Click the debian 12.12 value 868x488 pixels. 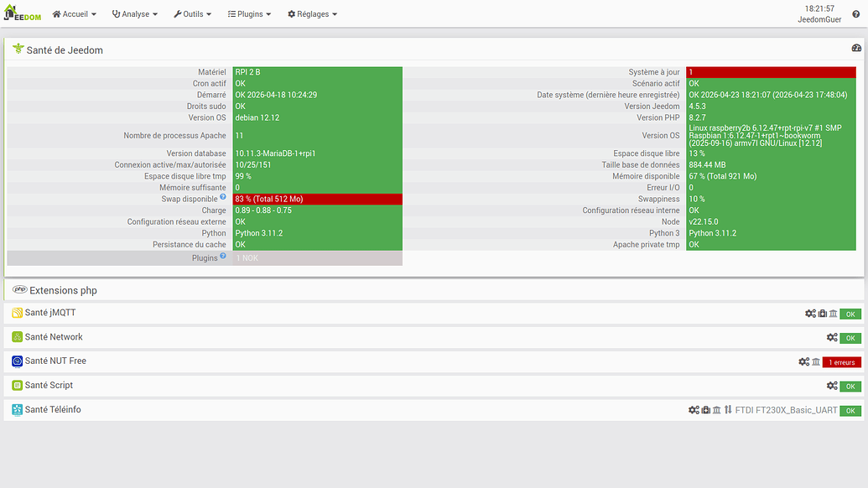click(x=317, y=117)
